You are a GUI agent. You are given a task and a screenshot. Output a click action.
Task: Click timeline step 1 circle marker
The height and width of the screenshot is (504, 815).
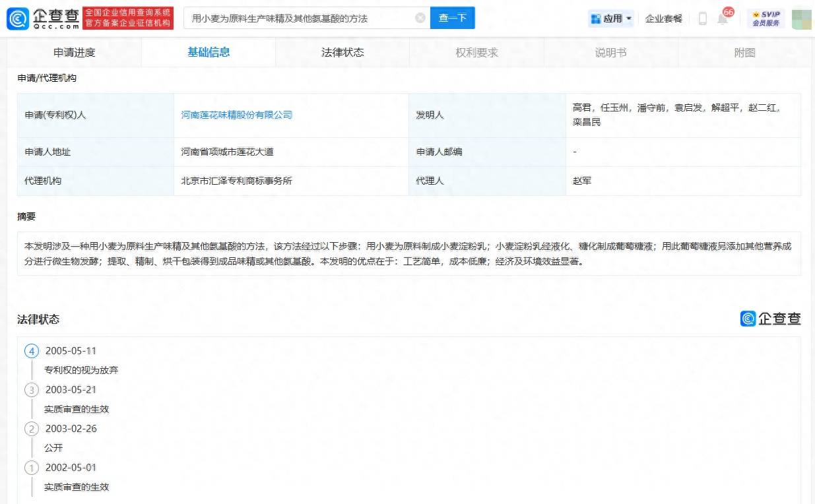(x=32, y=468)
